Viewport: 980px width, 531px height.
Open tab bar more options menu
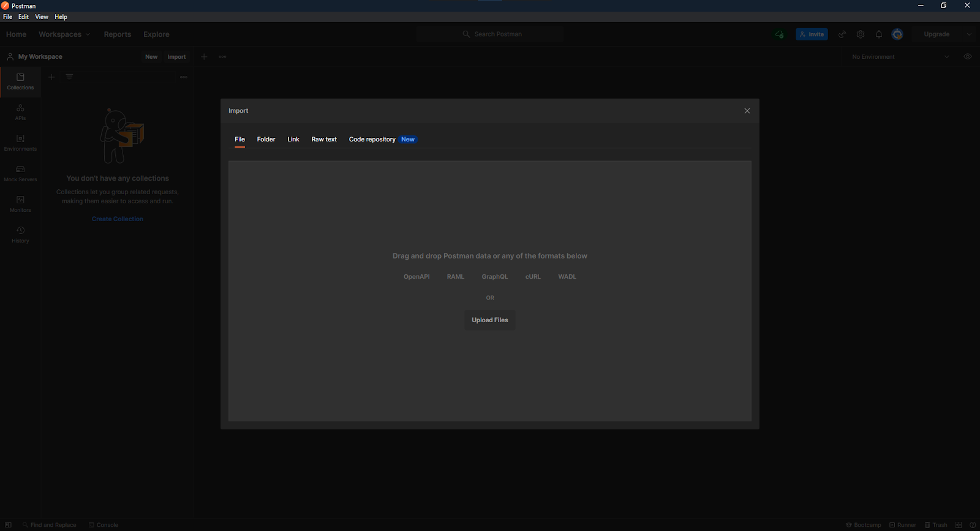click(222, 57)
